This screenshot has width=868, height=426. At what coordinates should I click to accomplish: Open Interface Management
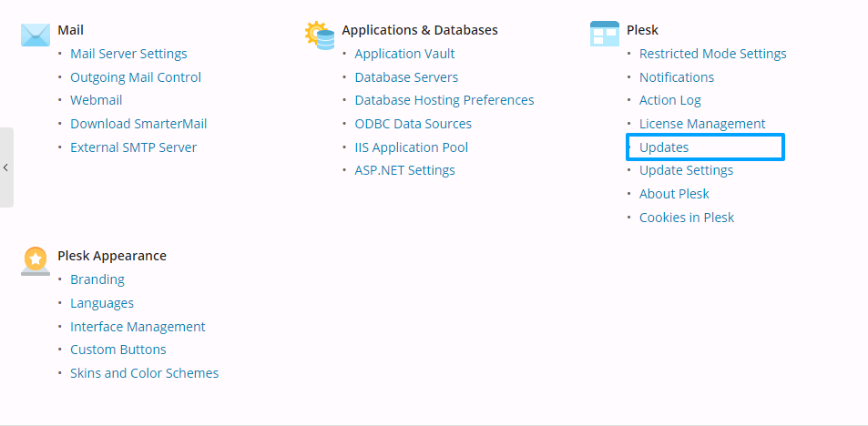tap(138, 327)
